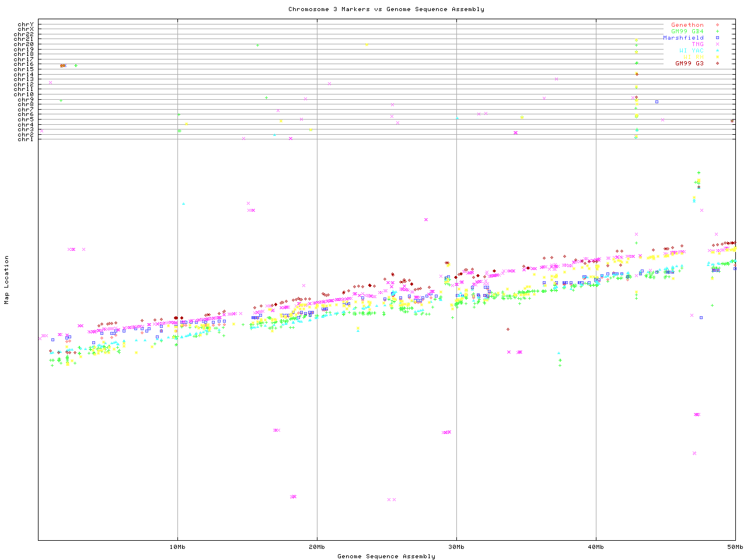The image size is (747, 560).
Task: Select the Marshfield legend label
Action: pos(683,38)
